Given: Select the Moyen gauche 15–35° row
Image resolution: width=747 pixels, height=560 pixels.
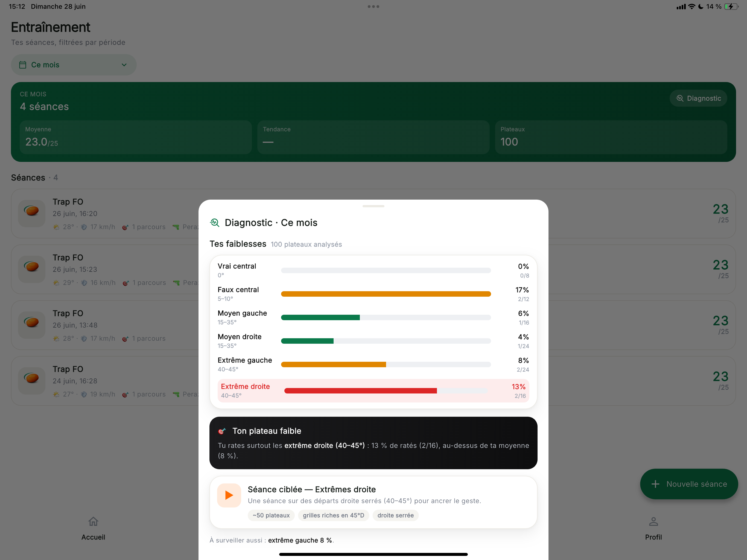Looking at the screenshot, I should click(373, 317).
